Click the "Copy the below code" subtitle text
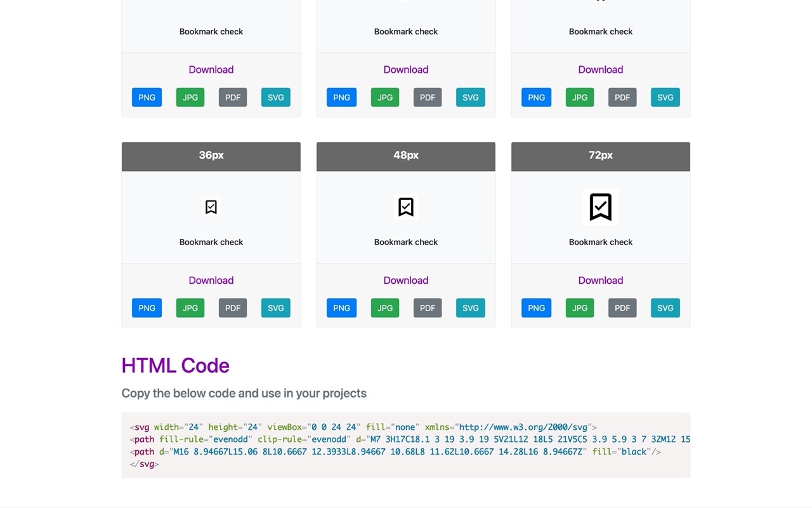 (x=244, y=393)
